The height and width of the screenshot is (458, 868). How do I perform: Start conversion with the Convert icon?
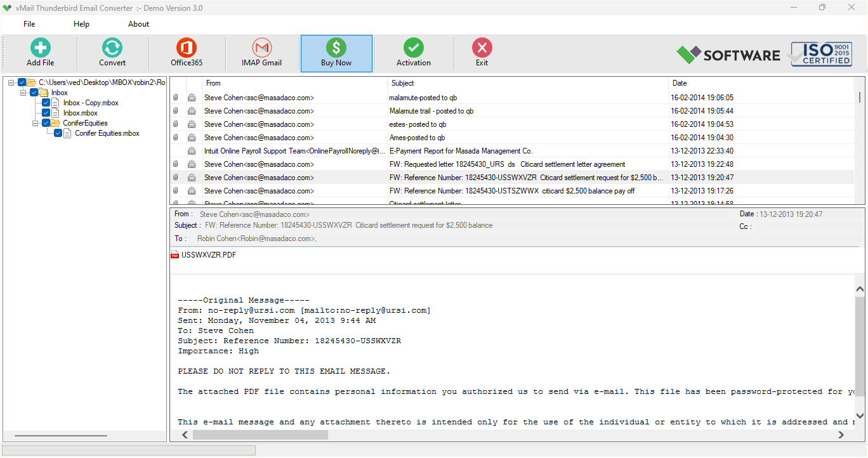[x=112, y=48]
